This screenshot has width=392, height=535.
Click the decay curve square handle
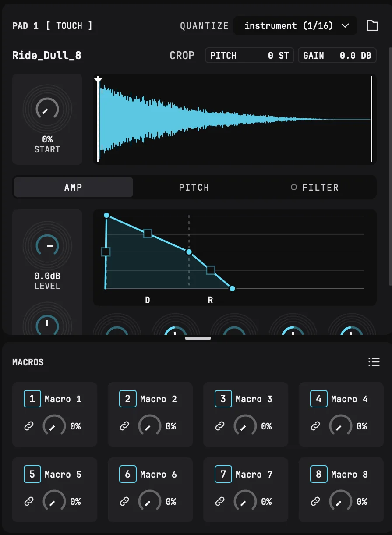[148, 234]
